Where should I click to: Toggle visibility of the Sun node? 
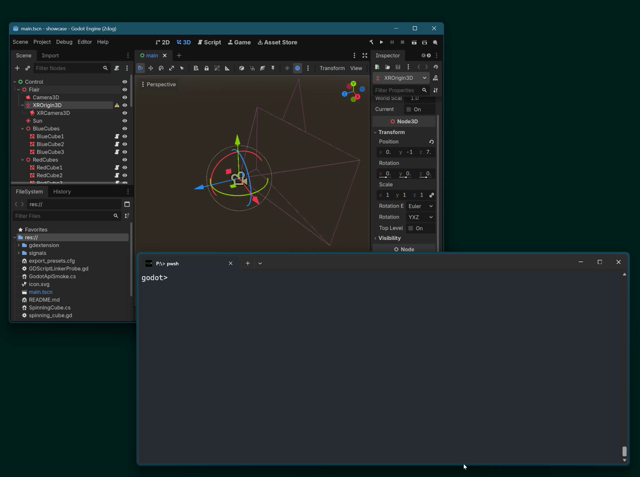[124, 121]
